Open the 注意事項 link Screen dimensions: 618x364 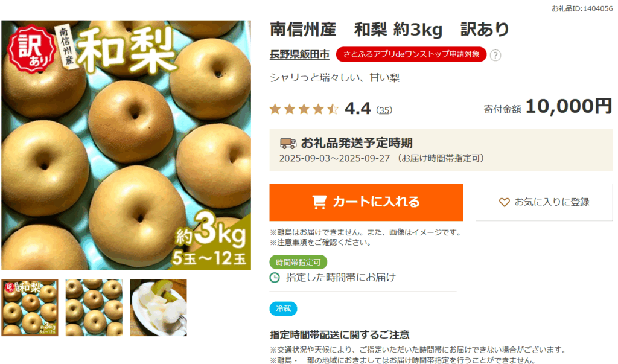(292, 243)
